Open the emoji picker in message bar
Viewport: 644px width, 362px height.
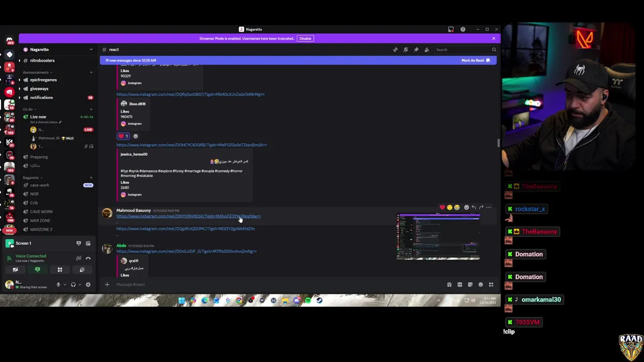point(480,285)
